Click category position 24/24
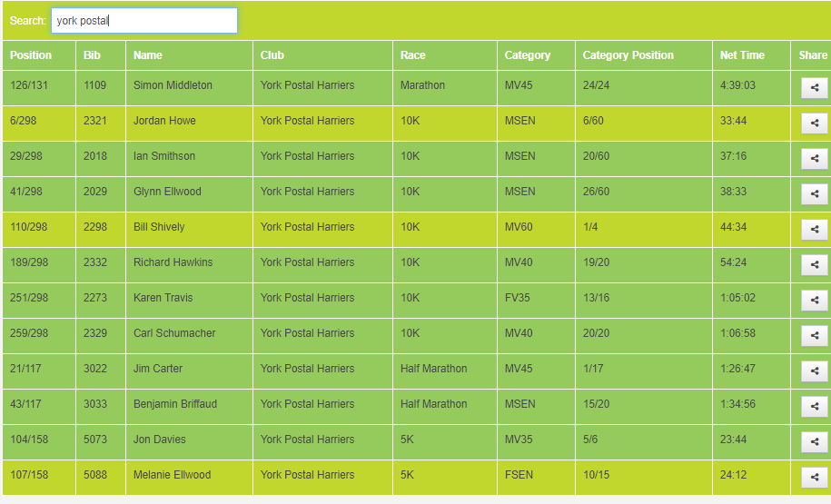Image resolution: width=831 pixels, height=504 pixels. tap(596, 85)
